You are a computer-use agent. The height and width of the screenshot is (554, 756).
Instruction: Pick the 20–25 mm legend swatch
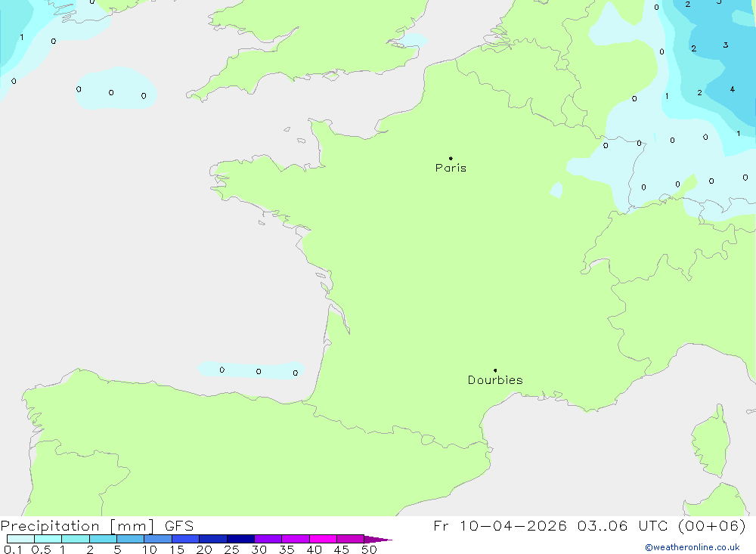point(213,539)
